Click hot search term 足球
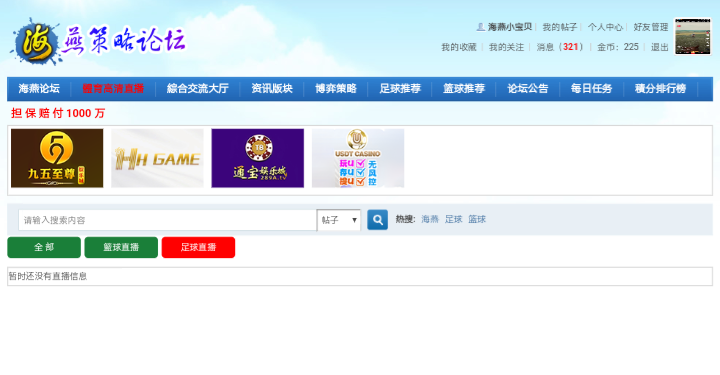The height and width of the screenshot is (375, 720). point(454,219)
